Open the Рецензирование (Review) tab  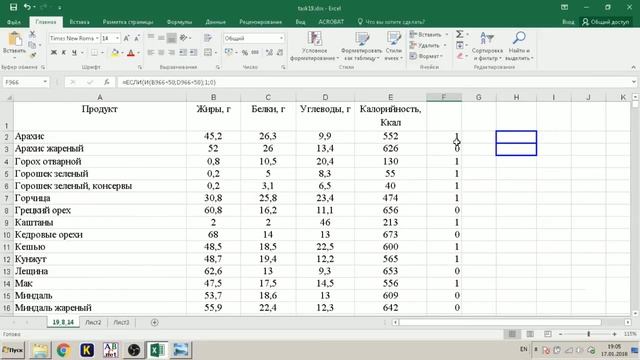(x=260, y=22)
